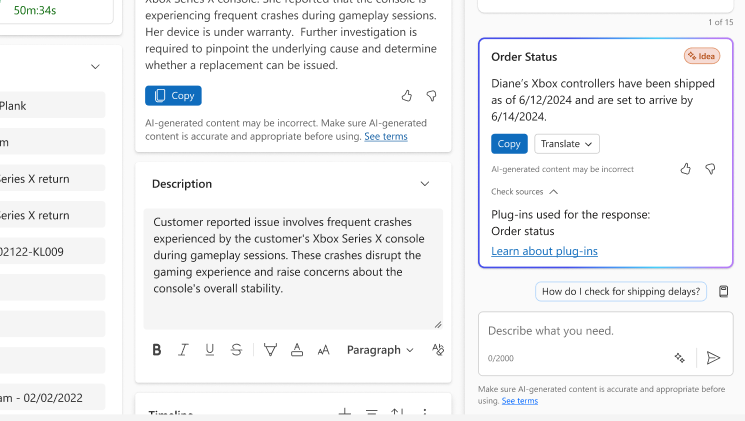Screen dimensions: 745x421
Task: Apply strikethrough formatting
Action: pyautogui.click(x=236, y=350)
